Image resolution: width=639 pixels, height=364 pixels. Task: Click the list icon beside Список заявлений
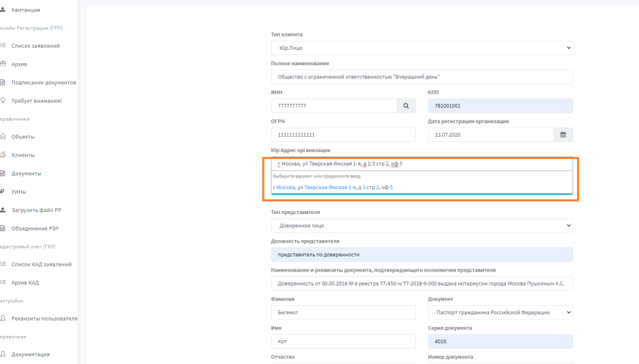pos(3,45)
